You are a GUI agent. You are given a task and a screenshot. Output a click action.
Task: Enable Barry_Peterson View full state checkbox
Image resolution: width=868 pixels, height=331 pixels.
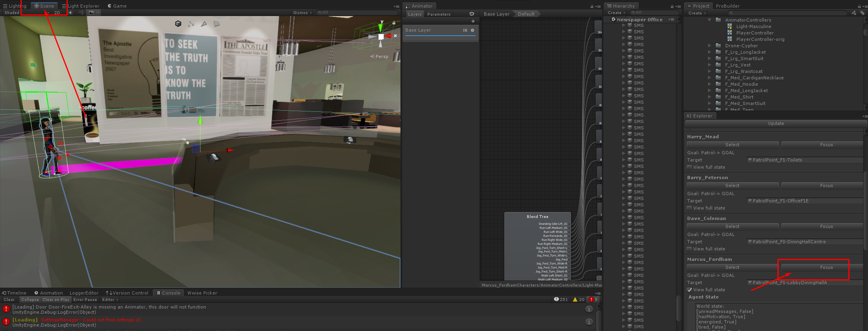[690, 208]
